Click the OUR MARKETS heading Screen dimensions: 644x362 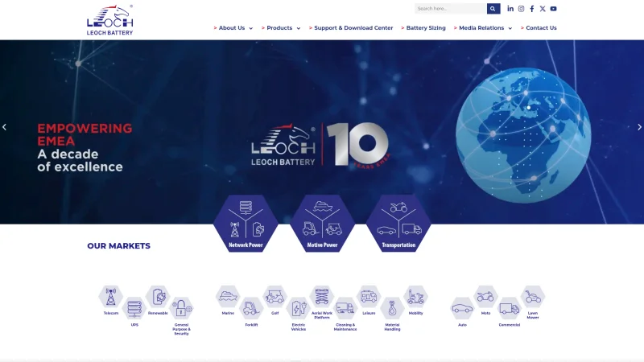tap(118, 246)
